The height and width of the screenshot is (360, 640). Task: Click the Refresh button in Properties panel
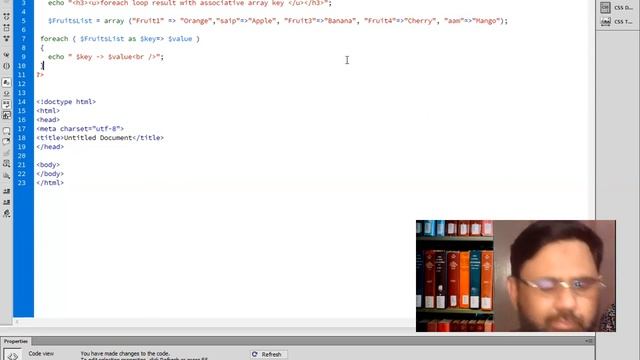269,354
